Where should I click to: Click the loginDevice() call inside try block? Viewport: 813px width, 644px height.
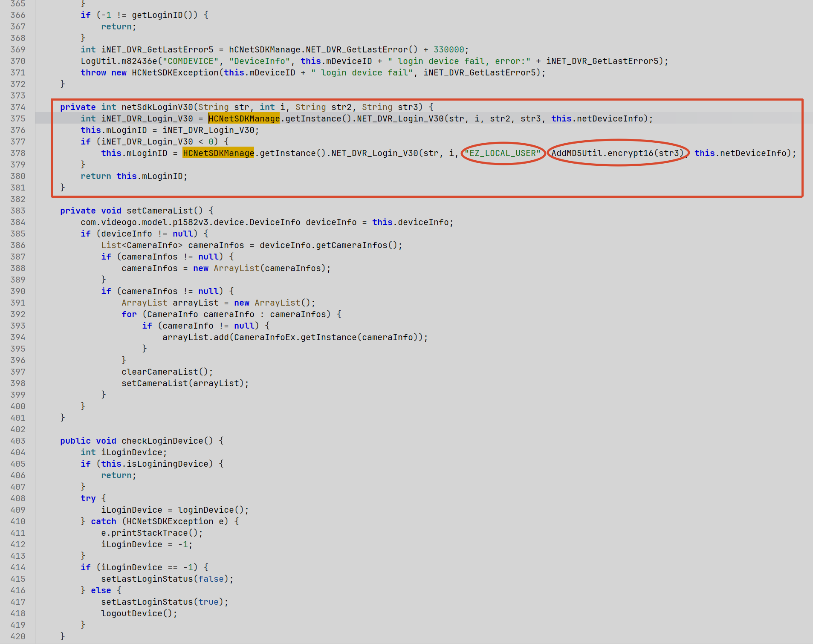pyautogui.click(x=211, y=510)
